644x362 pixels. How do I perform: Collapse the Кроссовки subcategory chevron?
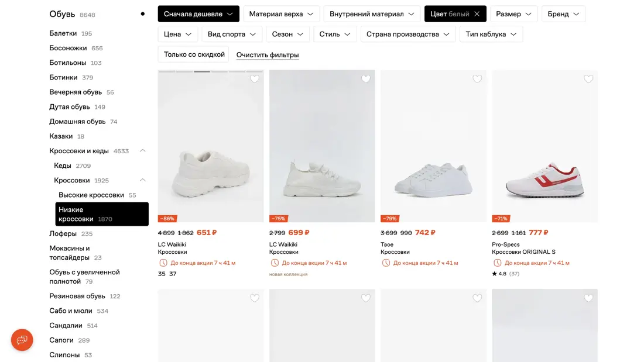click(142, 180)
